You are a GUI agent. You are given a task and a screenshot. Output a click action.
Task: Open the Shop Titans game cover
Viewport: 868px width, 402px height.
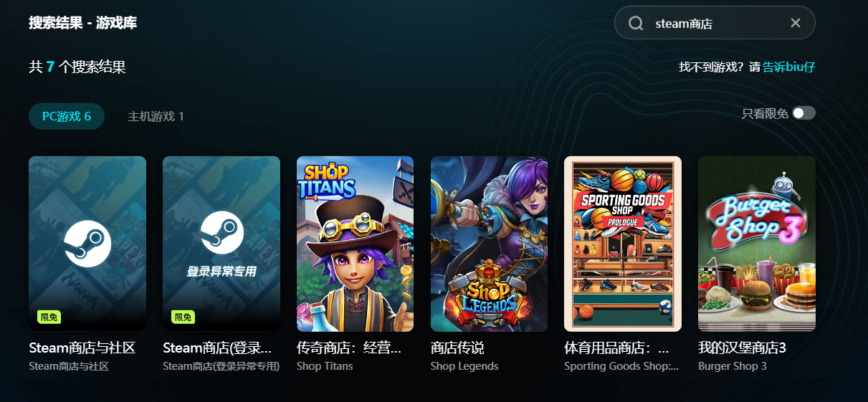click(355, 244)
